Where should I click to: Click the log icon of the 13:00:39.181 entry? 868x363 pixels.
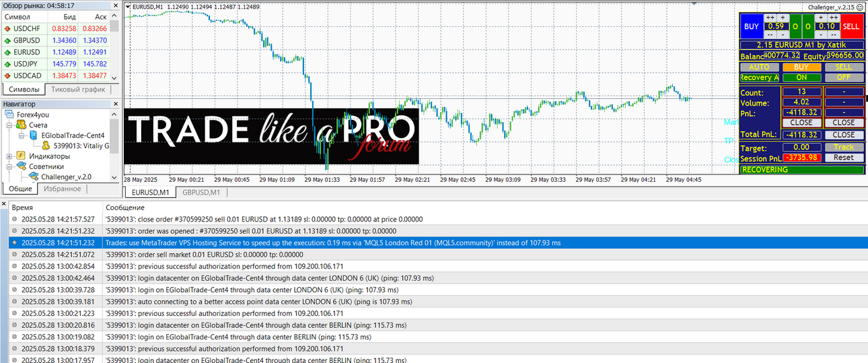[x=15, y=301]
